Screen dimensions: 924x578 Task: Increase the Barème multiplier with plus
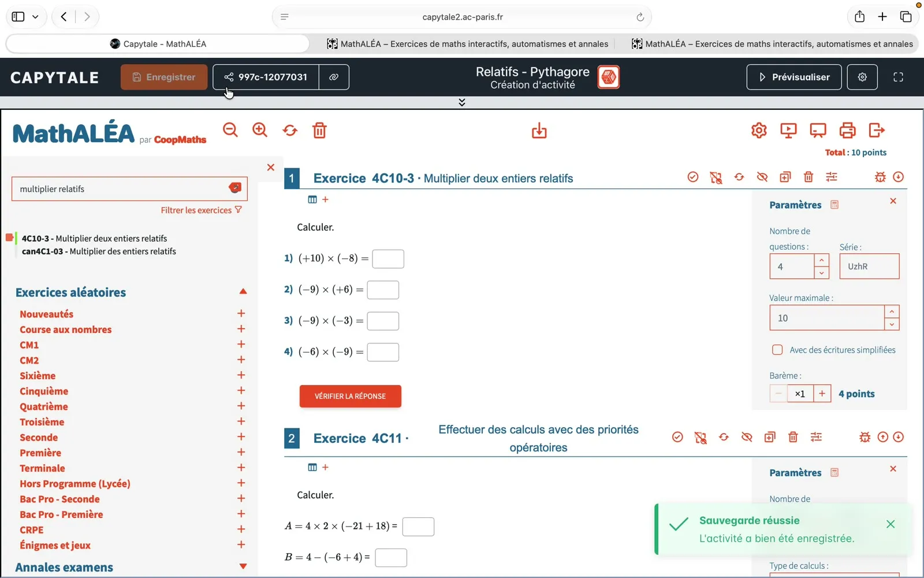822,394
